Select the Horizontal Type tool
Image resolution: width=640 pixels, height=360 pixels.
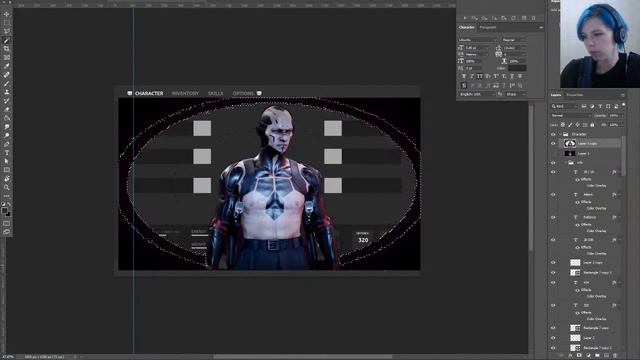(7, 153)
